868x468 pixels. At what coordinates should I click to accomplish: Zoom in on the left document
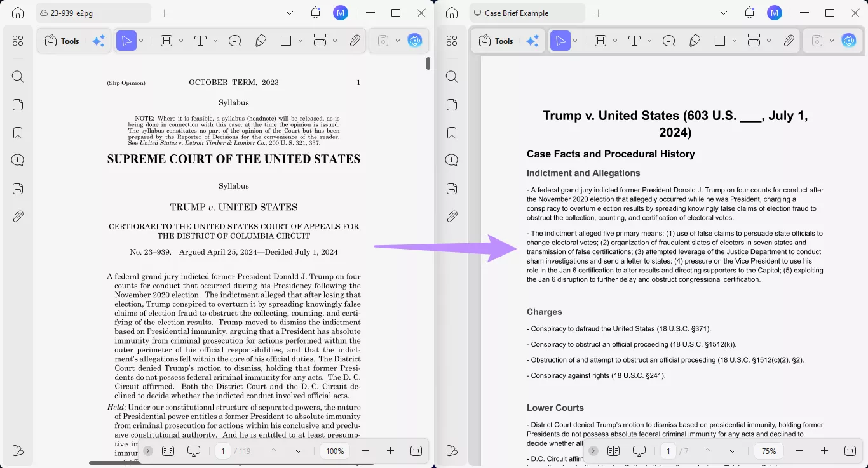click(x=390, y=451)
